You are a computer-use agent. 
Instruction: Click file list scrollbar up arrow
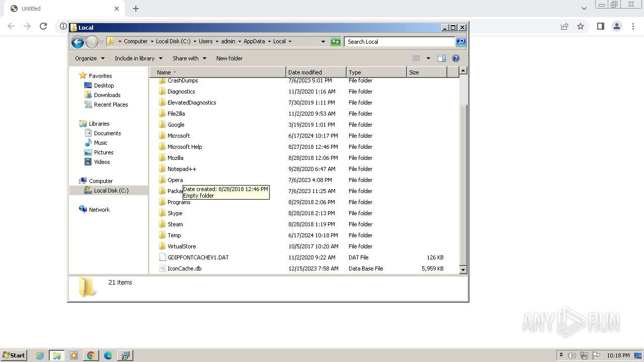click(463, 71)
